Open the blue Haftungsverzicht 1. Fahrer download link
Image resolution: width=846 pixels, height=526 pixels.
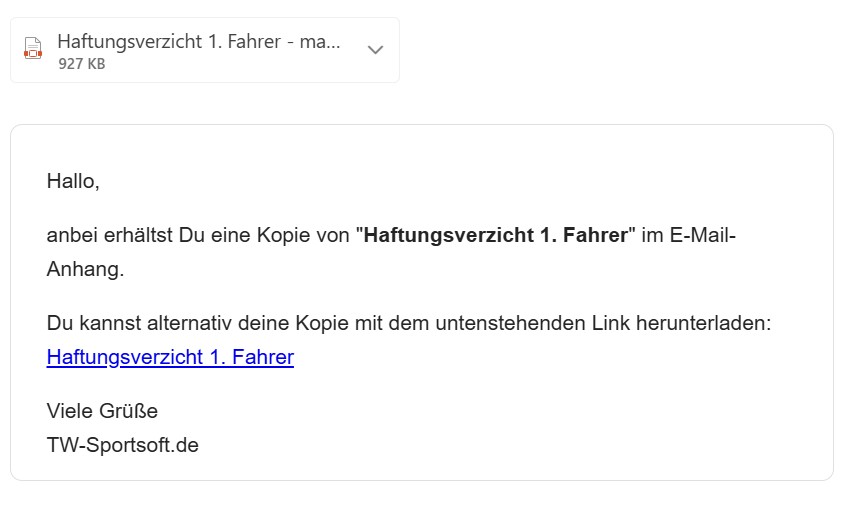pos(170,357)
